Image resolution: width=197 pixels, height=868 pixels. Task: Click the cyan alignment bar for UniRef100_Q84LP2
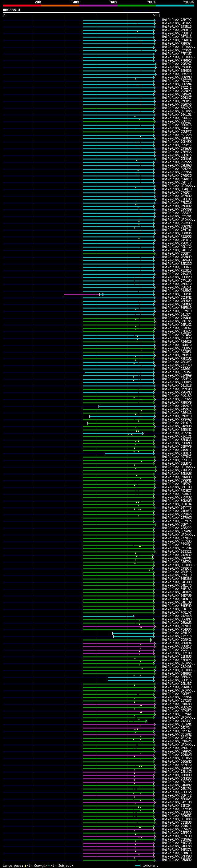[133, 633]
